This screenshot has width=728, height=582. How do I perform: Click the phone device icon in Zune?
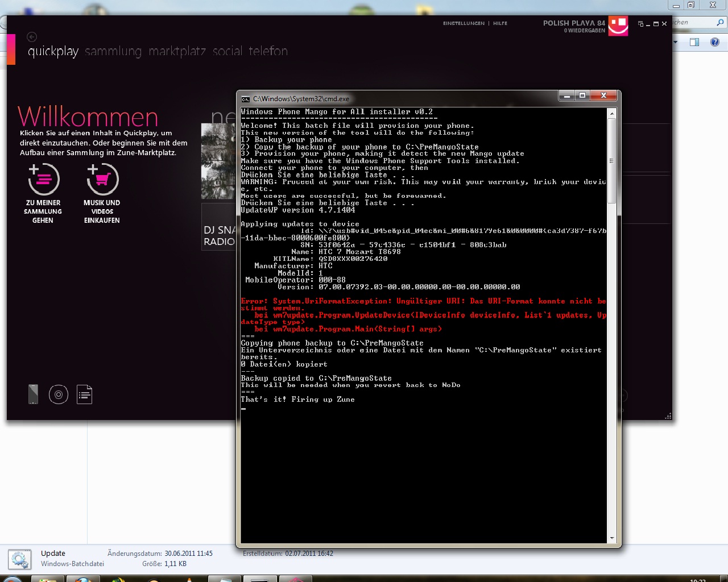33,394
